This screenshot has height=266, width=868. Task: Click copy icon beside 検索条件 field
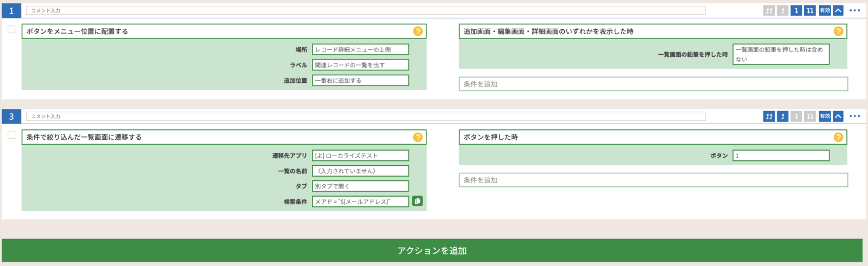point(417,201)
